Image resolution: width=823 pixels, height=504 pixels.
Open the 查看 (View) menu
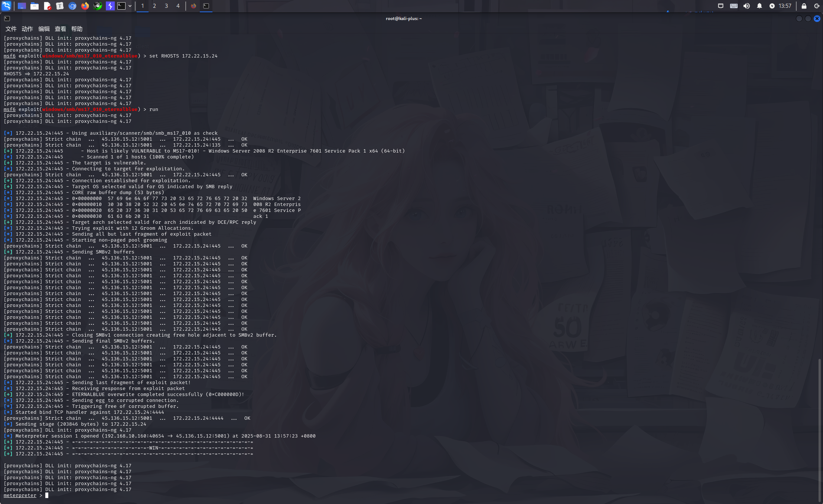[60, 29]
